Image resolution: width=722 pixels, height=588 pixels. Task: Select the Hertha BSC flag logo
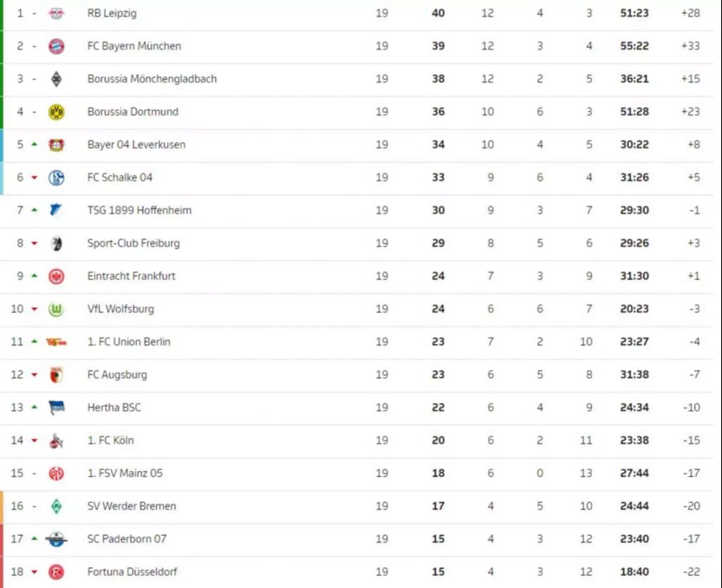click(56, 408)
